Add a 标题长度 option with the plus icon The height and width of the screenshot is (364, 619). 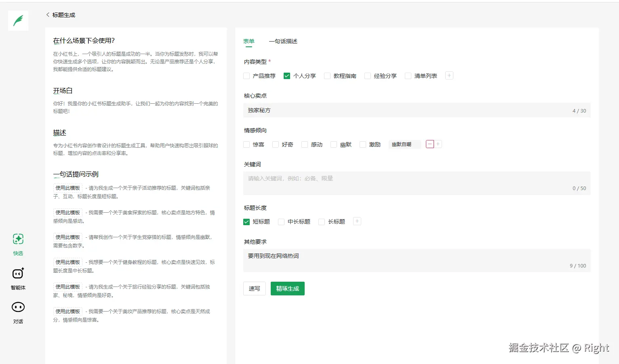tap(357, 221)
